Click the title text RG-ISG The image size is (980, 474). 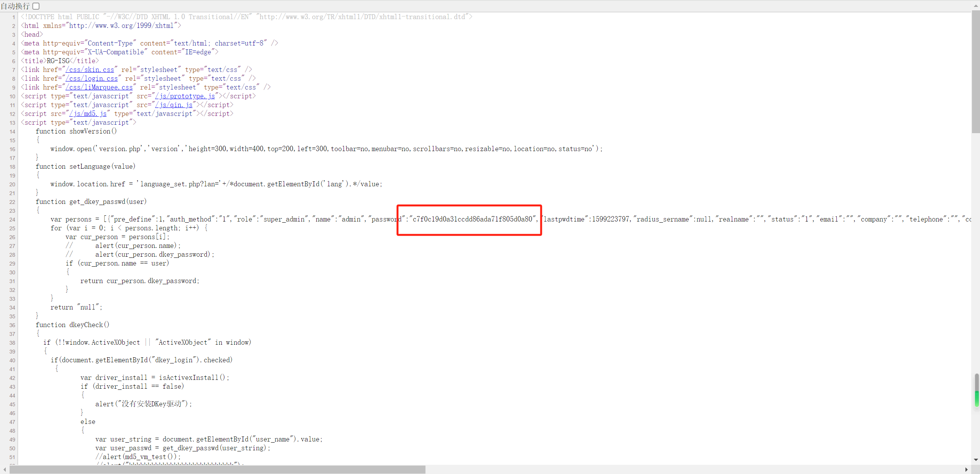pyautogui.click(x=58, y=61)
